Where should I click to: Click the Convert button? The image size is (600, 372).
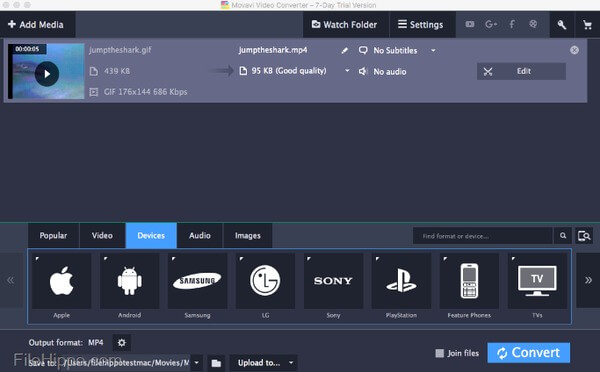click(528, 352)
